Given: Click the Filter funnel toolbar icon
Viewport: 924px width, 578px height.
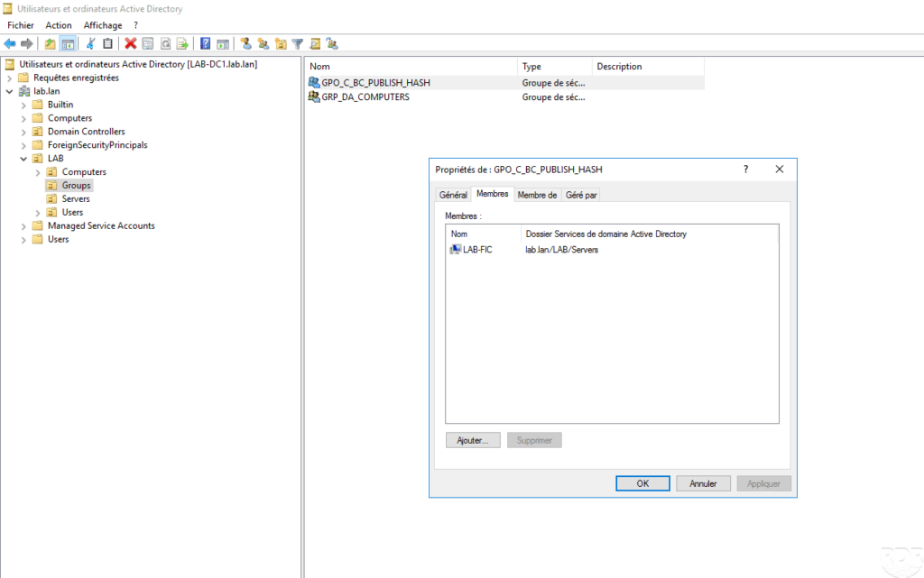Looking at the screenshot, I should 298,43.
